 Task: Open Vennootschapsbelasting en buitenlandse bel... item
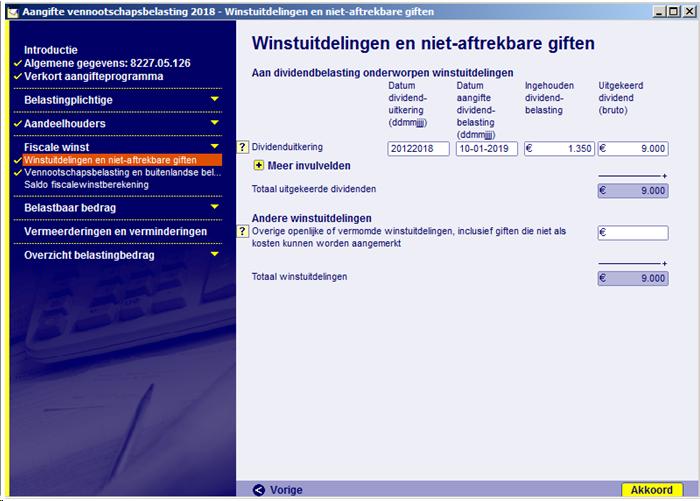[x=123, y=172]
